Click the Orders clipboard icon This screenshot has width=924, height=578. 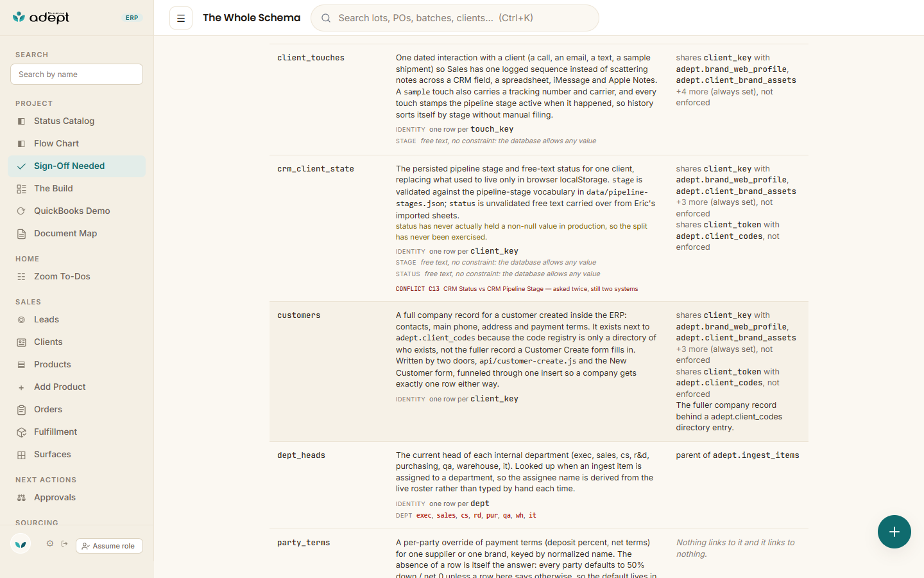(21, 410)
